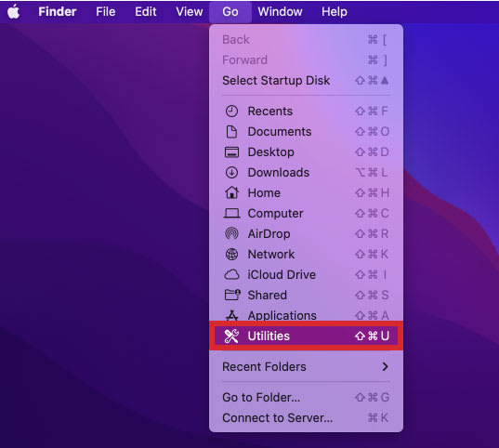Click the Recents clock icon
This screenshot has width=499, height=448.
pos(231,112)
